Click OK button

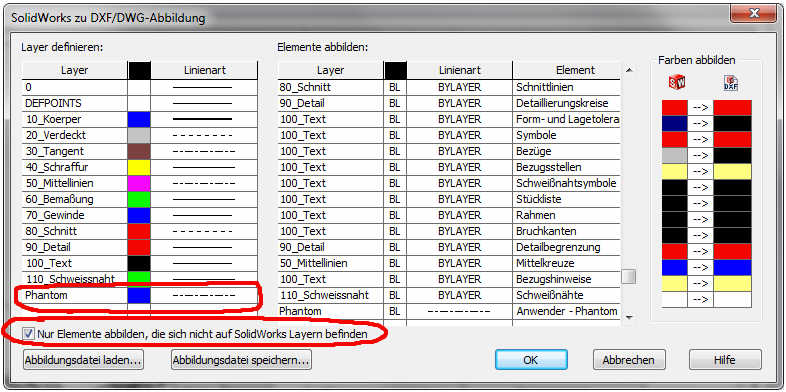[531, 360]
